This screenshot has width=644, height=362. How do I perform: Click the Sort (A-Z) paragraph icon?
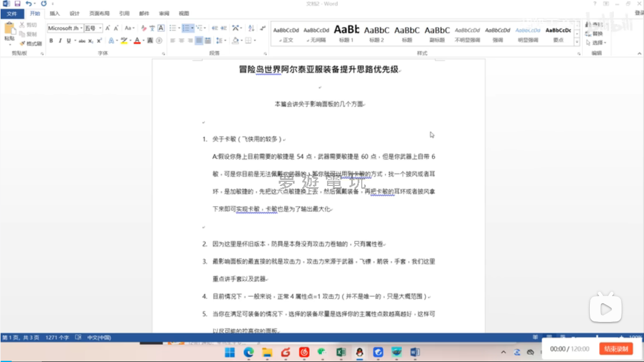(x=252, y=28)
